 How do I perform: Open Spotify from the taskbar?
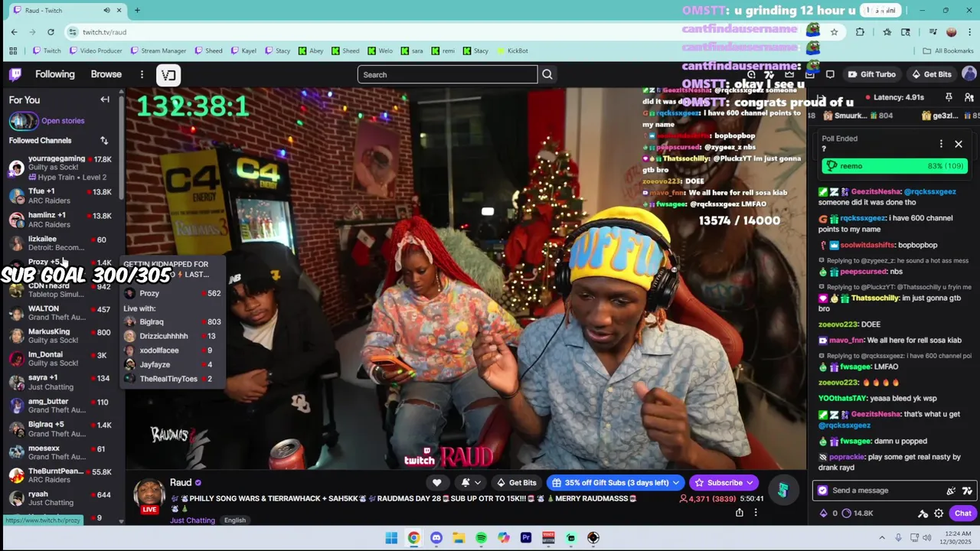481,538
